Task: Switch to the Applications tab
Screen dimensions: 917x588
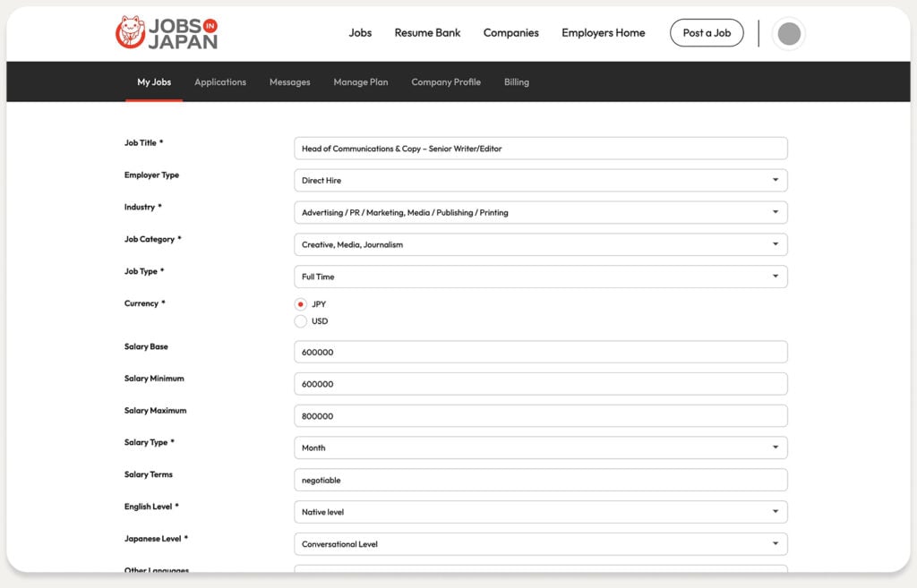Action: [x=220, y=81]
